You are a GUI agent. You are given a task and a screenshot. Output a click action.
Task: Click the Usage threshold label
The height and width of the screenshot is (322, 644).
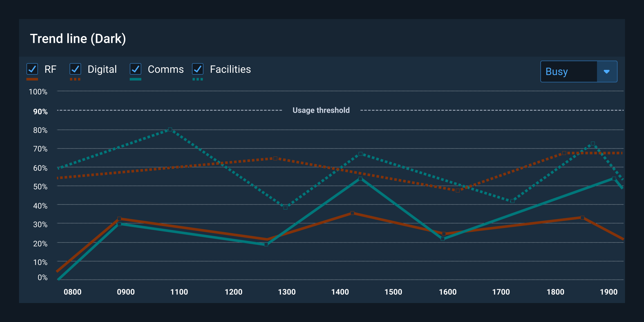321,110
